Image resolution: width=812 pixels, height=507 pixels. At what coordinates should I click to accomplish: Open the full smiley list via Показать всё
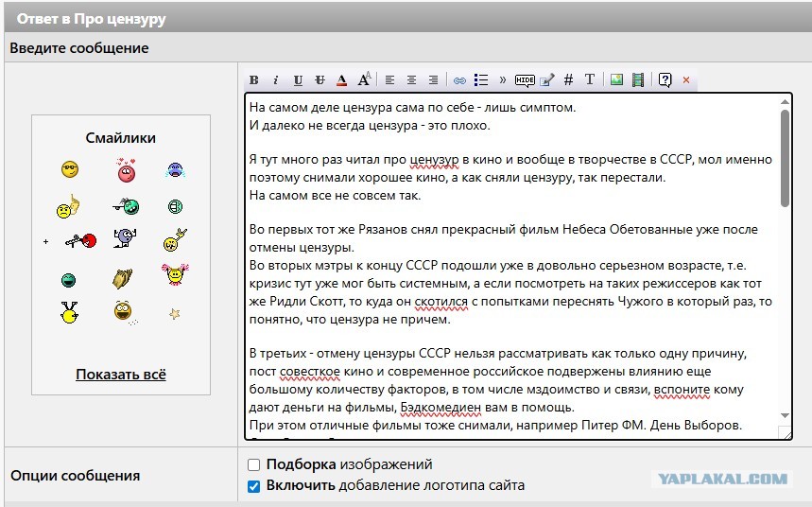(121, 375)
